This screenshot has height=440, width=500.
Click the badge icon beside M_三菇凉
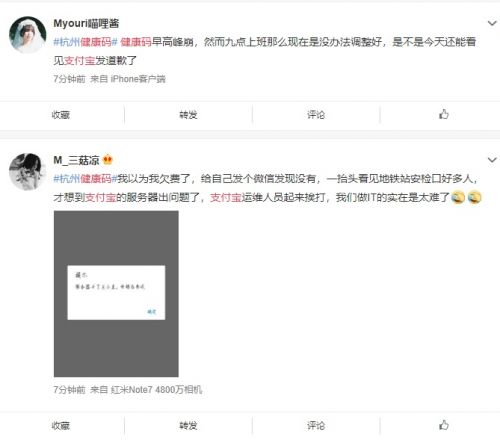point(107,160)
